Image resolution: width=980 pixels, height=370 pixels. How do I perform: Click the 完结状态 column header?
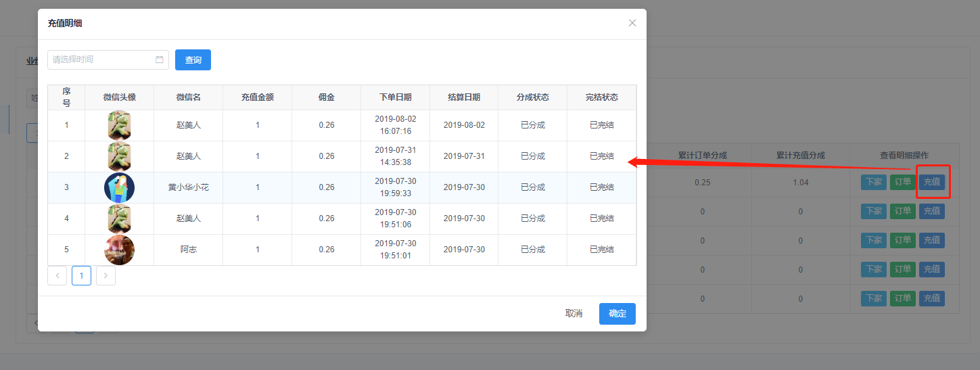point(602,97)
